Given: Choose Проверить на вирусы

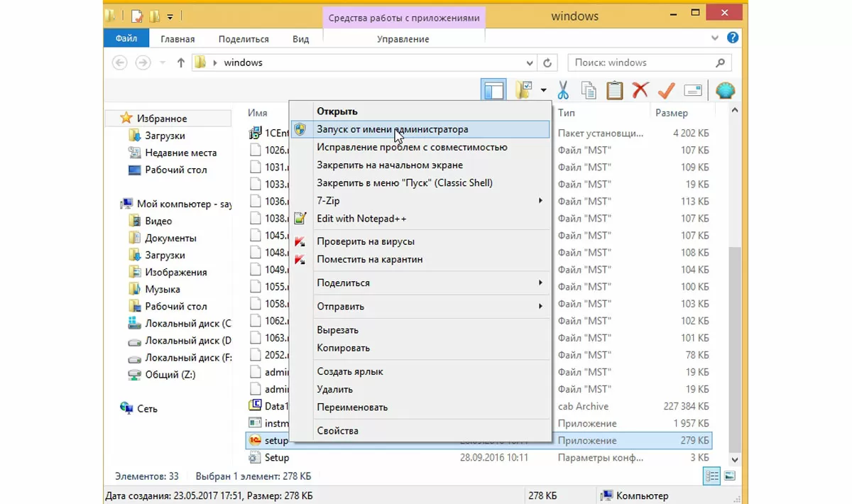Looking at the screenshot, I should 420,241.
